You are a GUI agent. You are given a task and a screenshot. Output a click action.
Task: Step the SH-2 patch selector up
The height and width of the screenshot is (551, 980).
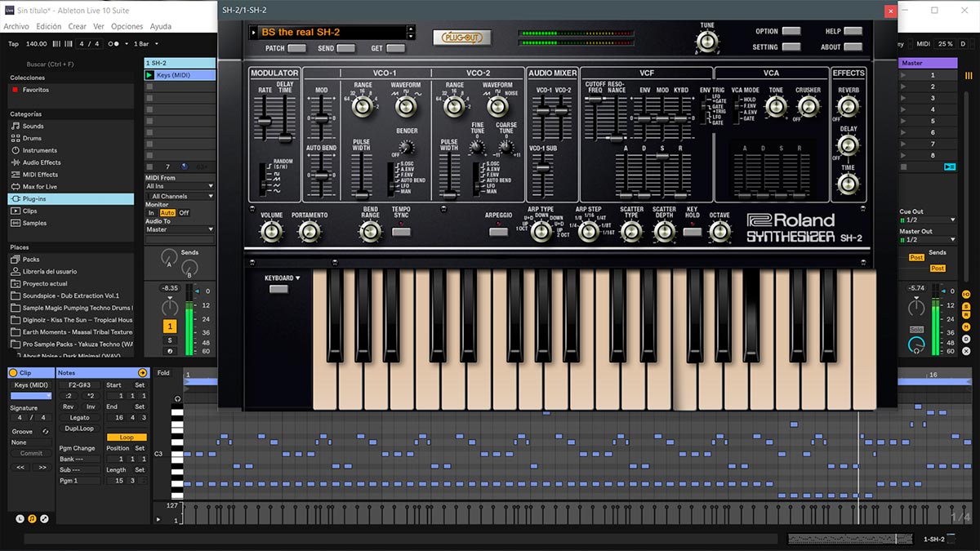click(411, 29)
